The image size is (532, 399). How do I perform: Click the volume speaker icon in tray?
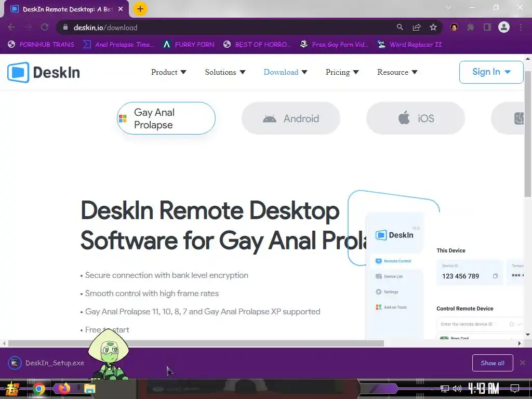457,389
